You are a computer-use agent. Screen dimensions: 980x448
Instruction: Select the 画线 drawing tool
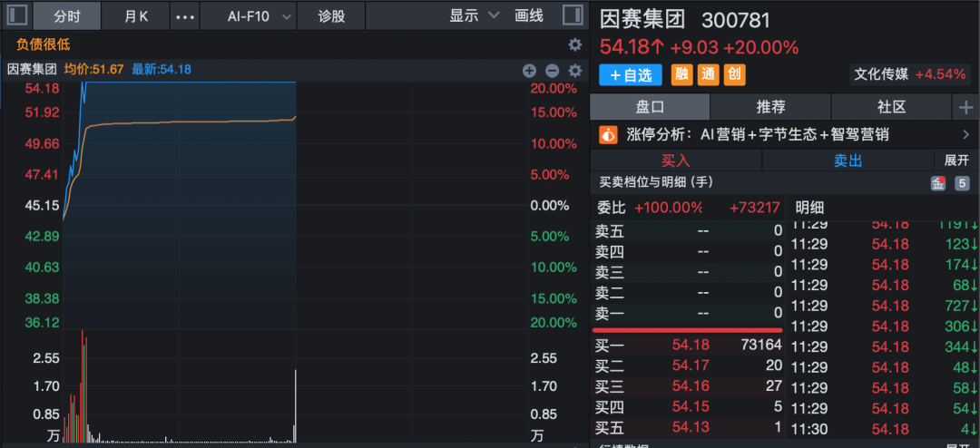pyautogui.click(x=528, y=15)
